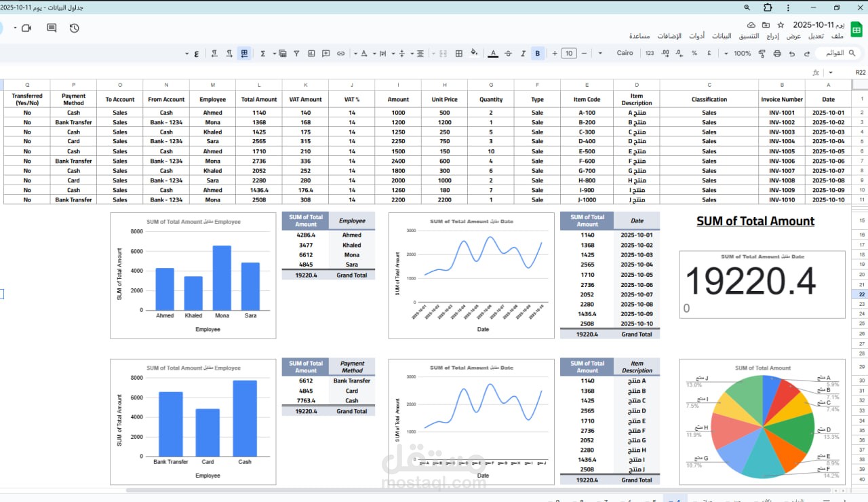Open the إدراج (Insert) menu
868x502 pixels.
click(773, 36)
